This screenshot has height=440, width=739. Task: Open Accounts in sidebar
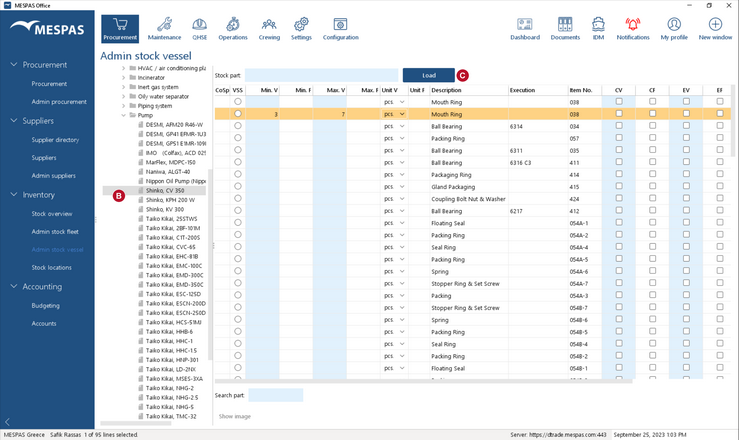pyautogui.click(x=44, y=324)
